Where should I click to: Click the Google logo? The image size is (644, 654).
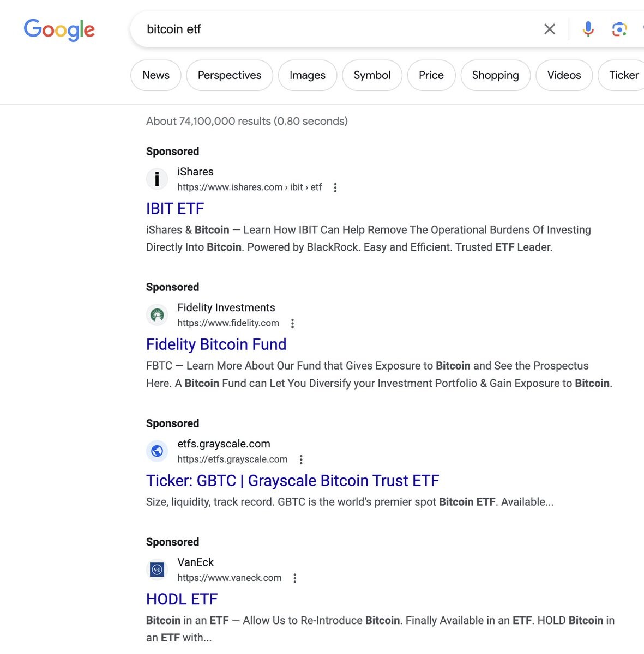click(59, 29)
